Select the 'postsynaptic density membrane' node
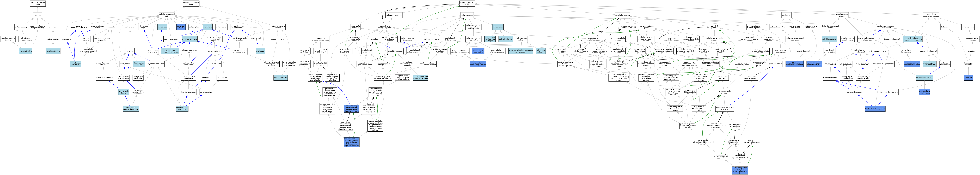The height and width of the screenshot is (175, 980). point(131,108)
